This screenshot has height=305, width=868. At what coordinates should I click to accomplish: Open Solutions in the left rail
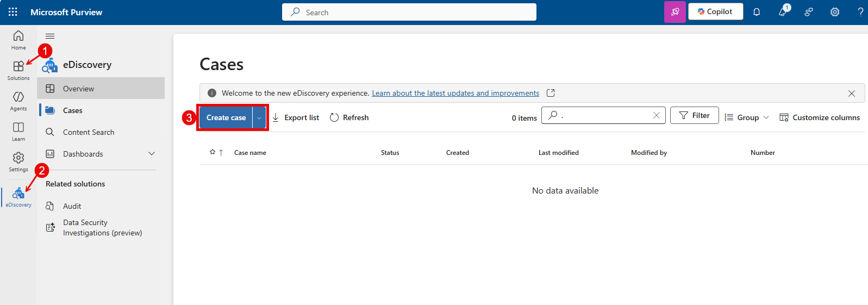point(18,70)
